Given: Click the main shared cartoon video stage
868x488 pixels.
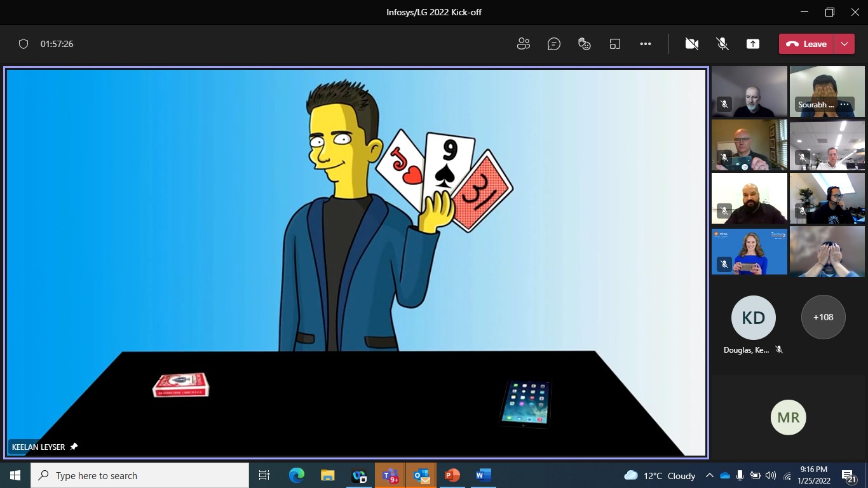Looking at the screenshot, I should [x=356, y=262].
